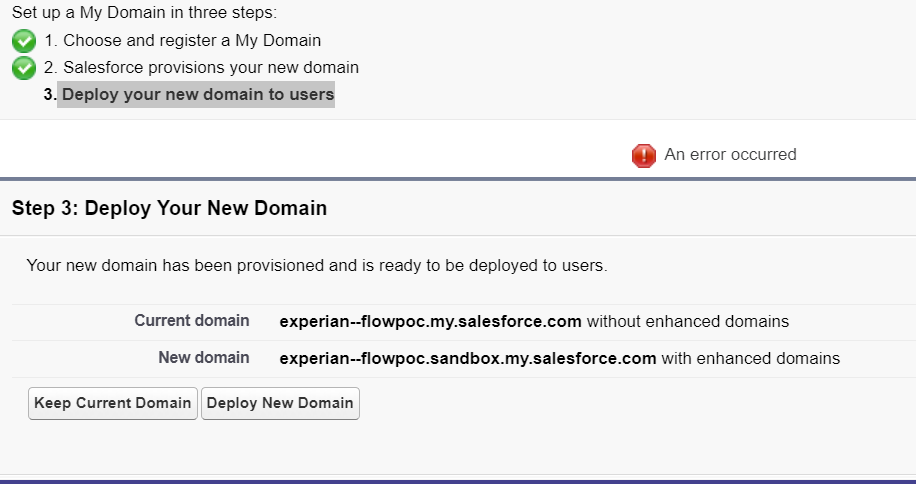Select 'Salesforce provisions your new domain' step
The image size is (916, 484).
tap(210, 68)
